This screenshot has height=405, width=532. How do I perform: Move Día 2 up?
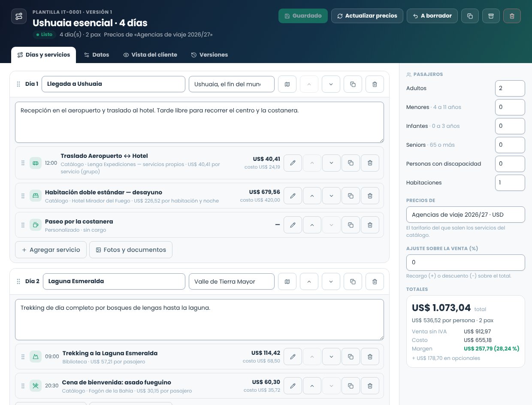tap(309, 281)
